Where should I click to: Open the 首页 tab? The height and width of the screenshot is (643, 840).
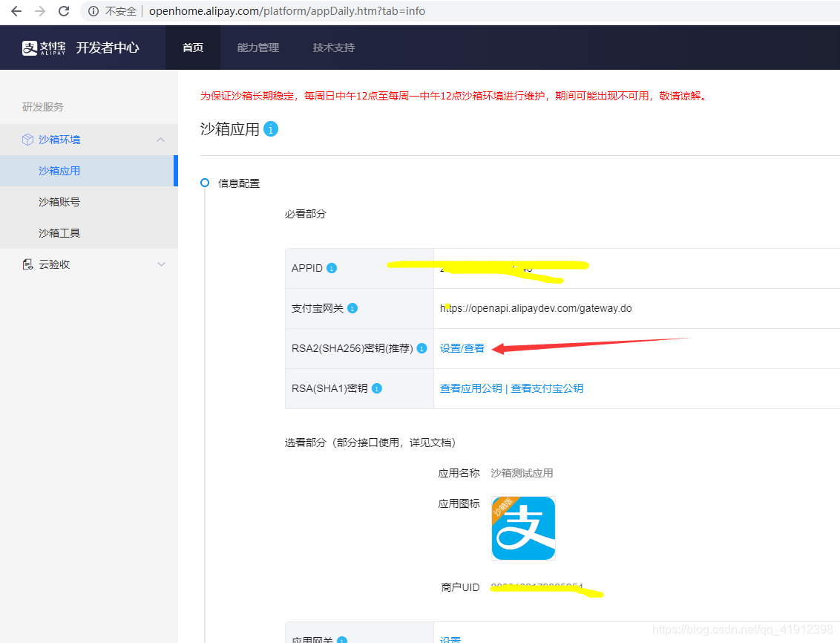193,48
